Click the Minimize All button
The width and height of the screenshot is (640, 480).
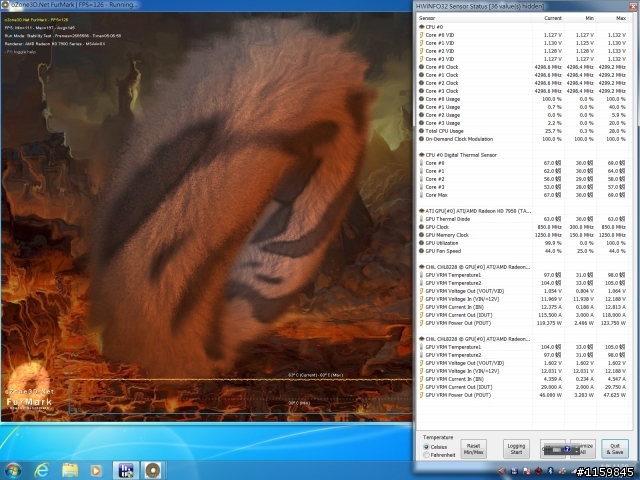[584, 449]
